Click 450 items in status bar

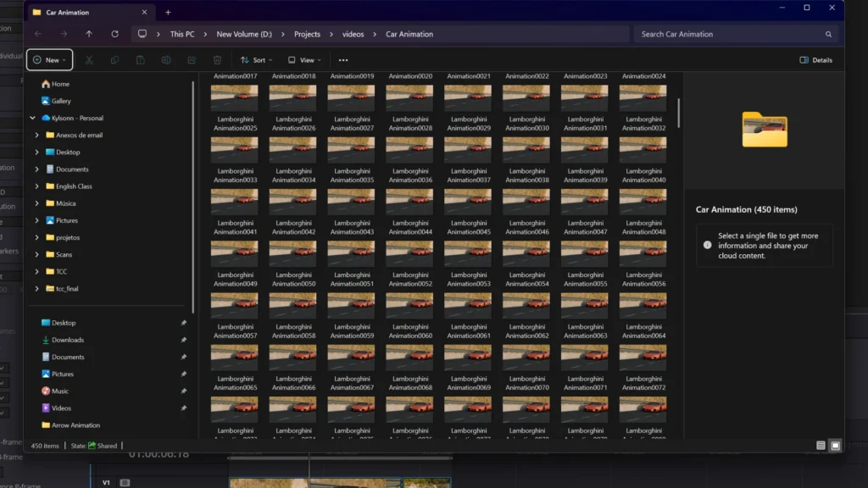tap(45, 446)
